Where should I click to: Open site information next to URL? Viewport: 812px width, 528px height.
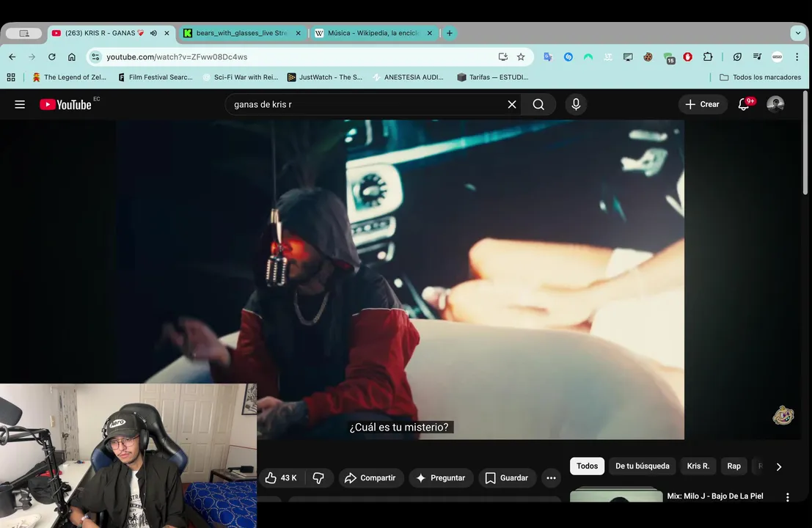[95, 57]
